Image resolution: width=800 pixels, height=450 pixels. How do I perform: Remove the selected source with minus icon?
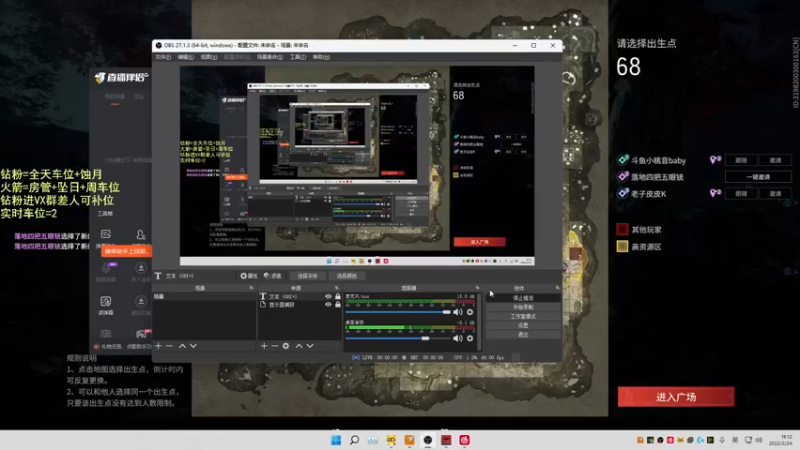(x=274, y=346)
